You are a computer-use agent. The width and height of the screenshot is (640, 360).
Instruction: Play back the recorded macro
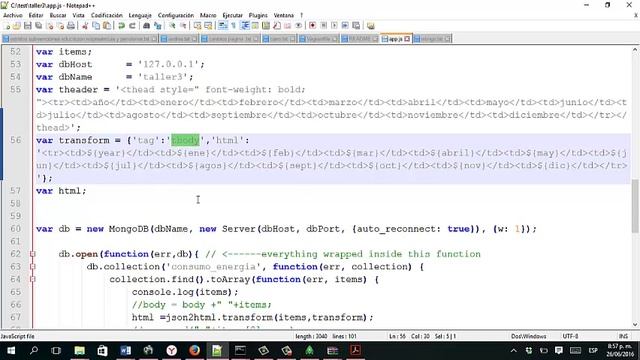[334, 26]
